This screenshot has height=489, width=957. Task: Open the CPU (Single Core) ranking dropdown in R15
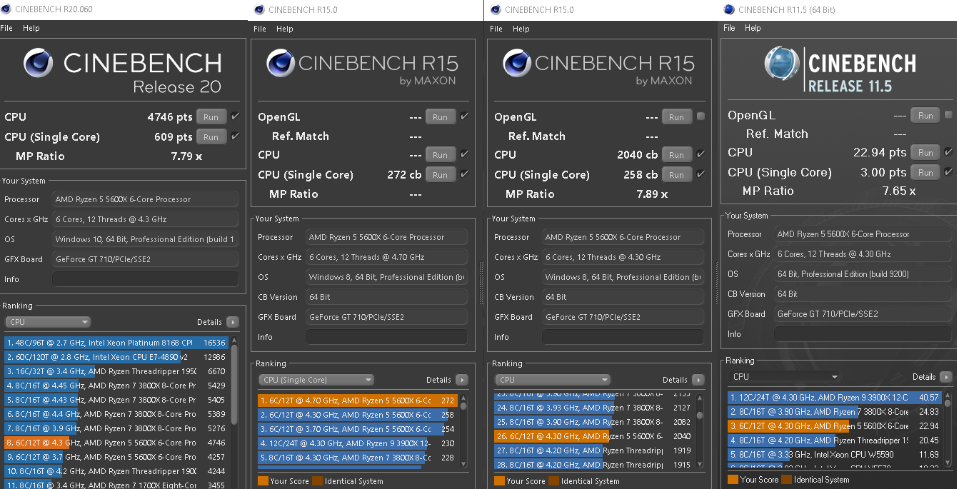click(x=316, y=380)
